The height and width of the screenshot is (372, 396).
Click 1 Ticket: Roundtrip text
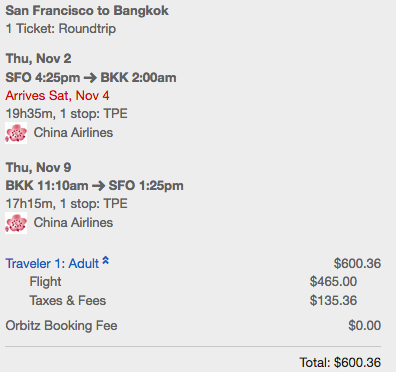61,29
